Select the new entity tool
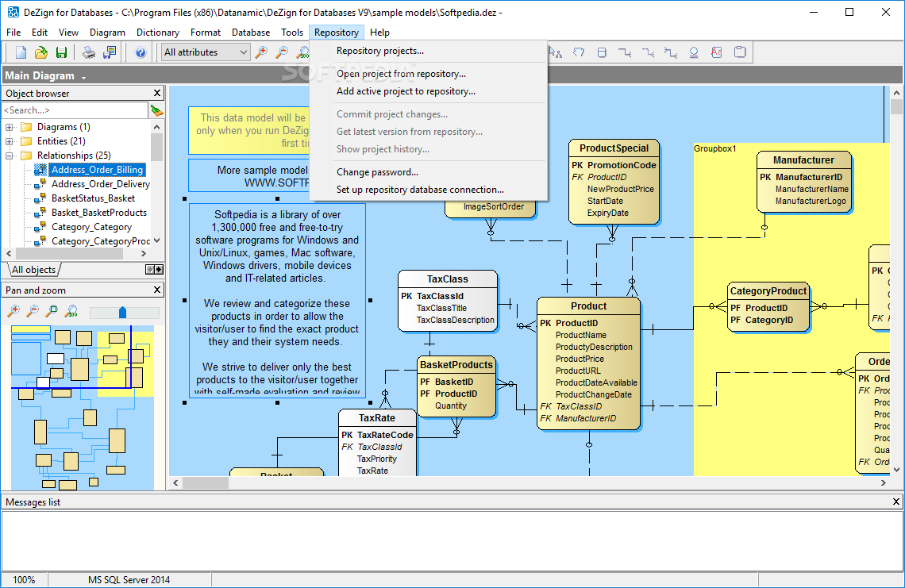 [x=602, y=52]
